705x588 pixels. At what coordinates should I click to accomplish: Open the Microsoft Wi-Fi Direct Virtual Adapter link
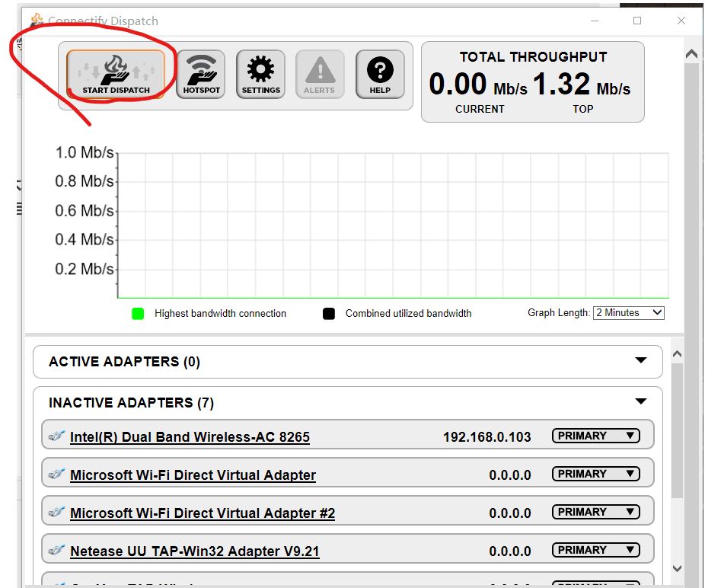tap(193, 475)
